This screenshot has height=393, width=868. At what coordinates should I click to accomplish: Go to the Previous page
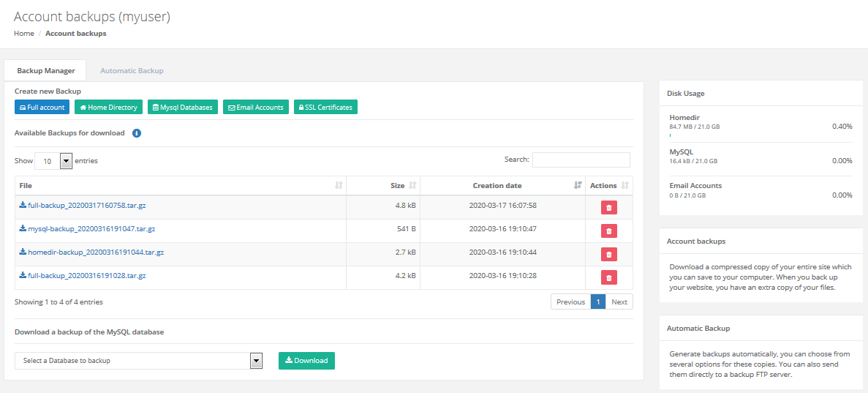570,302
